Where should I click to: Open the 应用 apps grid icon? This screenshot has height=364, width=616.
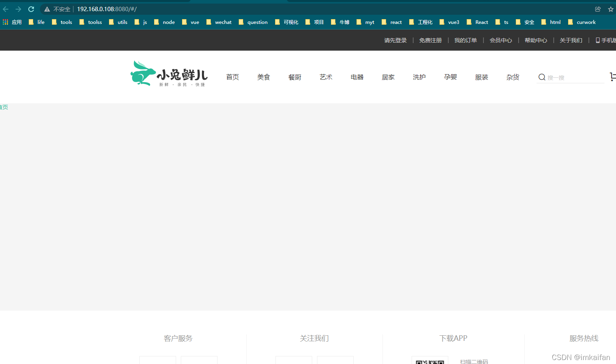click(x=5, y=22)
